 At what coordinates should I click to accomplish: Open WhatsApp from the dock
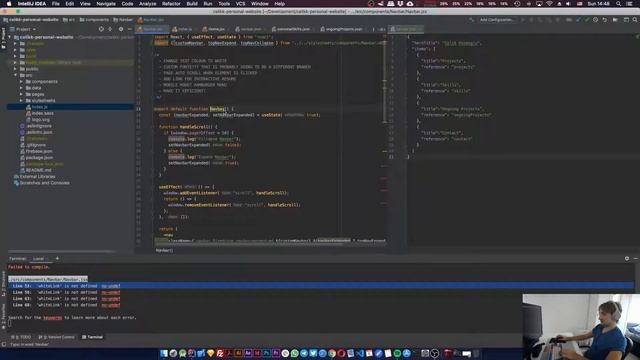pos(295,353)
